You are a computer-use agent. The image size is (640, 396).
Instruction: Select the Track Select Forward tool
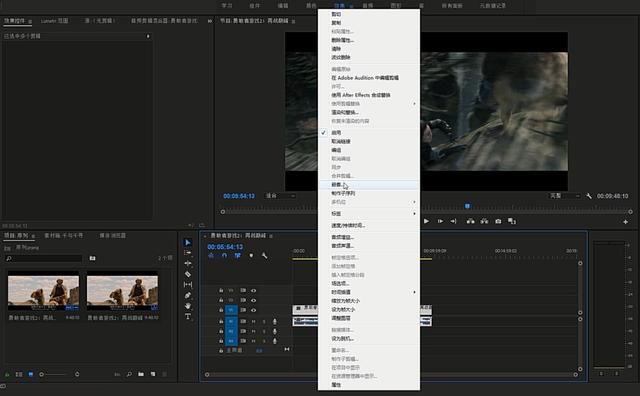coord(188,253)
